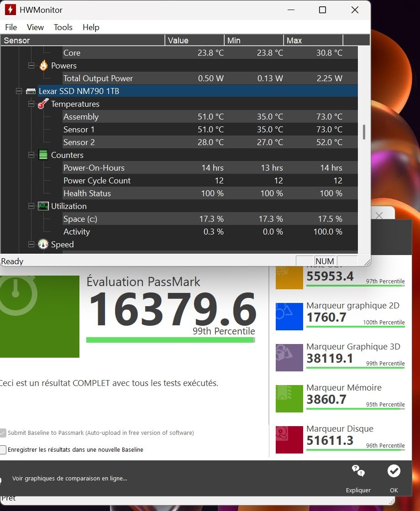Click the Powers flame icon

(43, 66)
